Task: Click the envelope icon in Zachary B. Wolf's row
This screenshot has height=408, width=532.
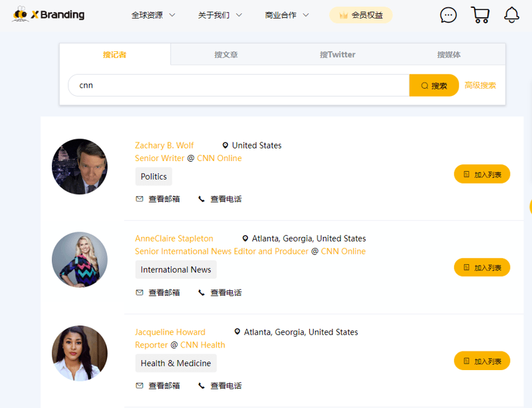Action: tap(140, 199)
